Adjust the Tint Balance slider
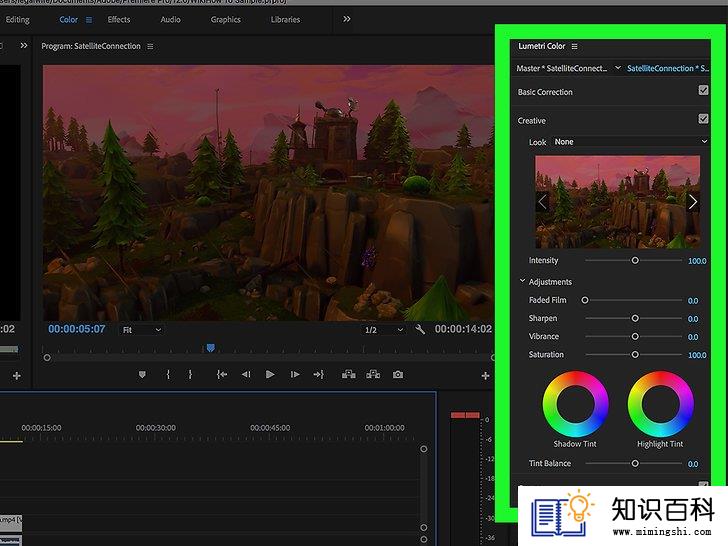This screenshot has width=728, height=546. coord(635,463)
